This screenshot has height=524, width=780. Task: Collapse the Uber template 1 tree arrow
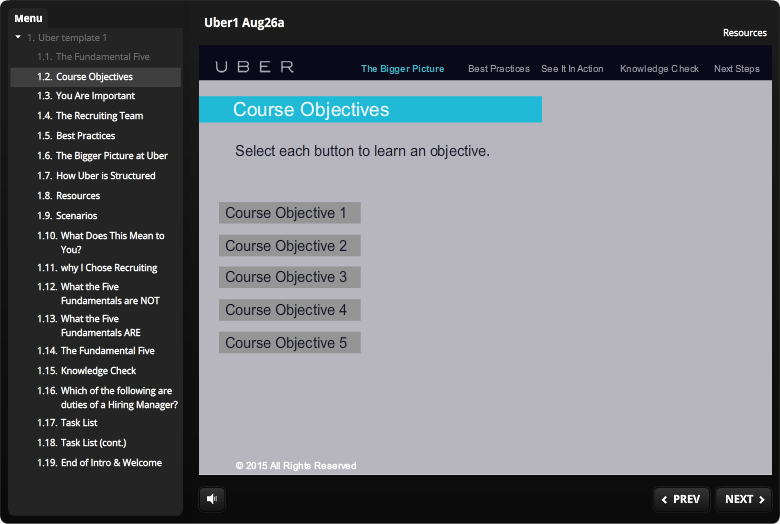click(x=18, y=37)
